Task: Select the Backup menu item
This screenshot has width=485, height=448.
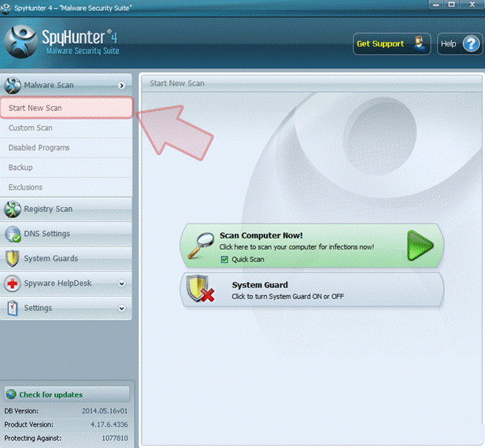Action: click(x=66, y=168)
